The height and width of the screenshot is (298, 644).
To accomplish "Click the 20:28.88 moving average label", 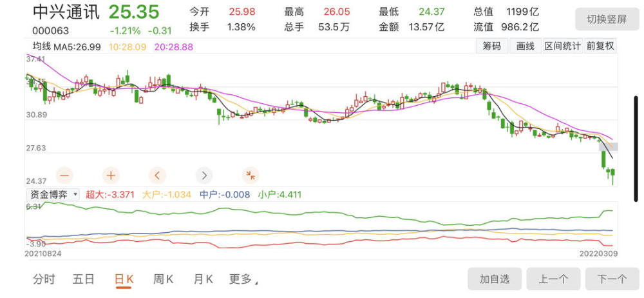I will (x=174, y=47).
